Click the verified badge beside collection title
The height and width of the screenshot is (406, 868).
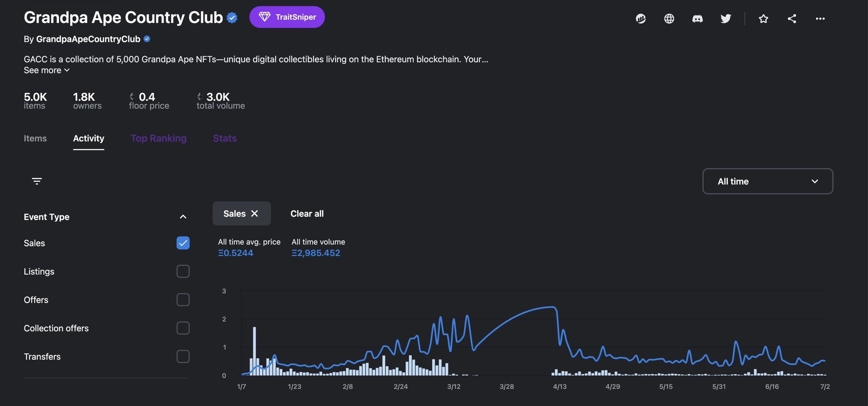click(232, 18)
